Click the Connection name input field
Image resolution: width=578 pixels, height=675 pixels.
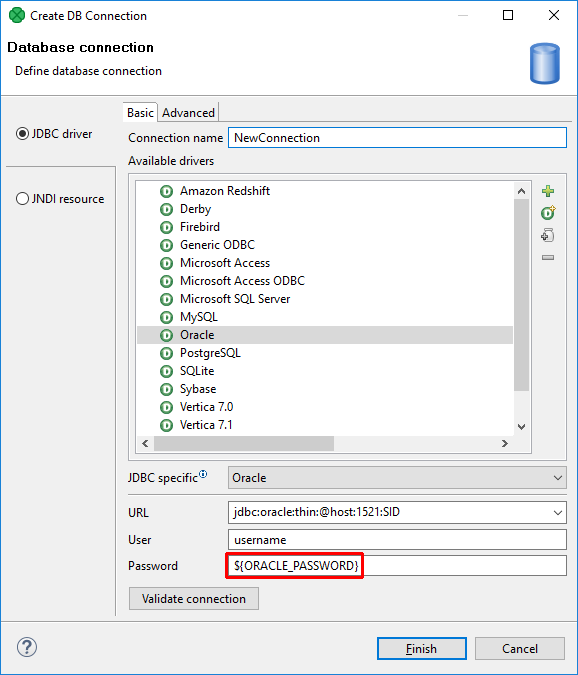click(x=397, y=138)
